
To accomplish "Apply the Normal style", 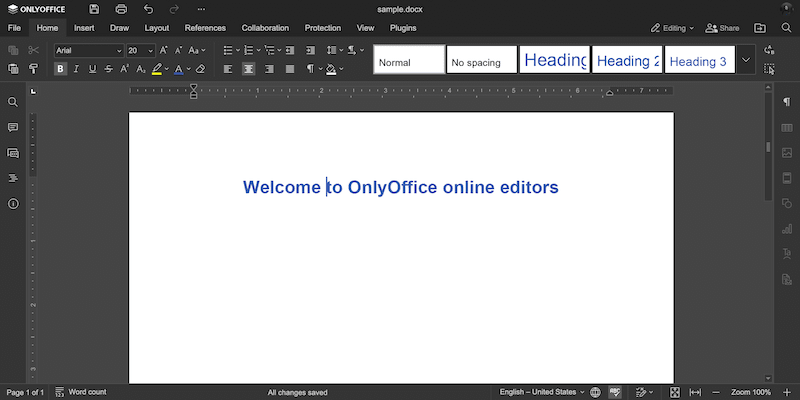I will (x=409, y=60).
